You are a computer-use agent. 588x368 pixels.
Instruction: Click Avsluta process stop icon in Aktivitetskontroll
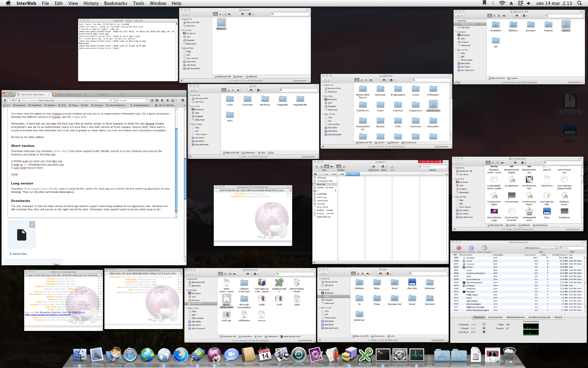458,248
